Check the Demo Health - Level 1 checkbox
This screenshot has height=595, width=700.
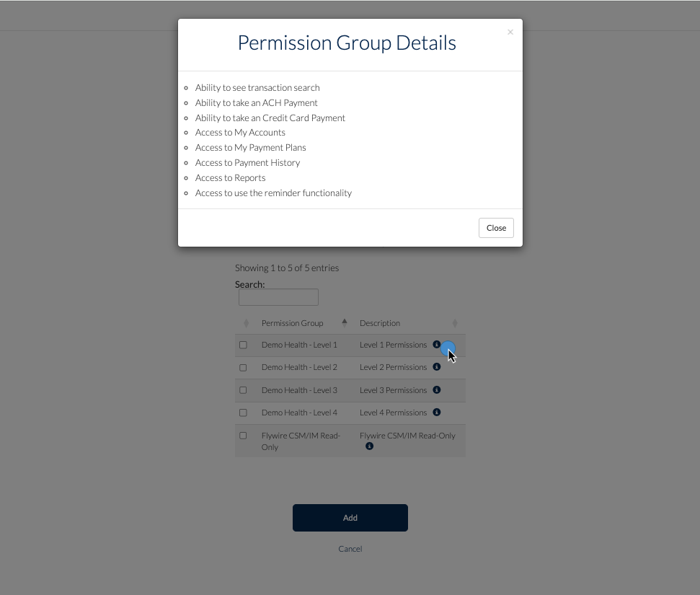point(243,345)
